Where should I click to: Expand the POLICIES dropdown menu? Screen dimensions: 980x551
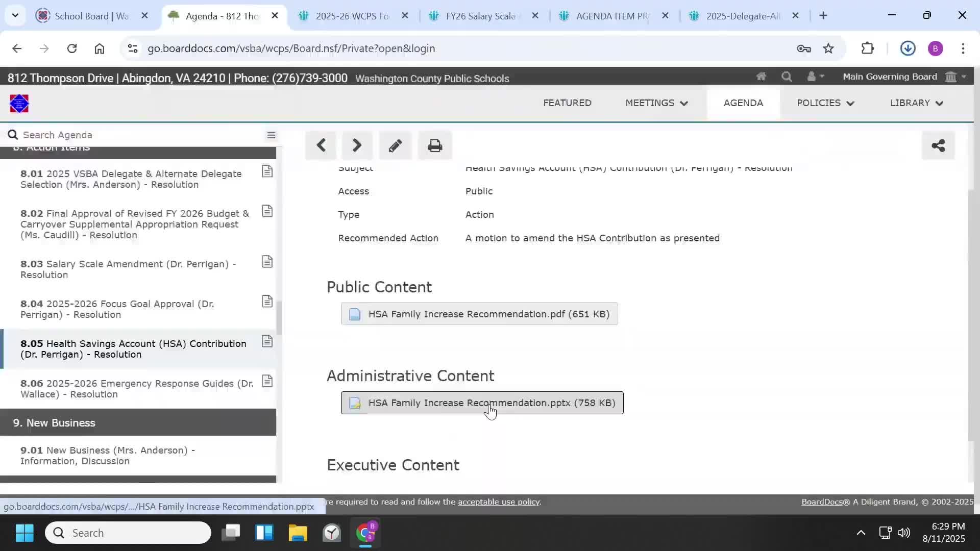tap(825, 103)
